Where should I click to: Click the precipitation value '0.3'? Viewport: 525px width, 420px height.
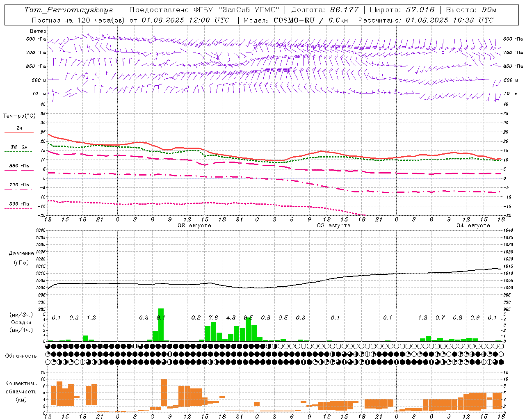(x=301, y=317)
